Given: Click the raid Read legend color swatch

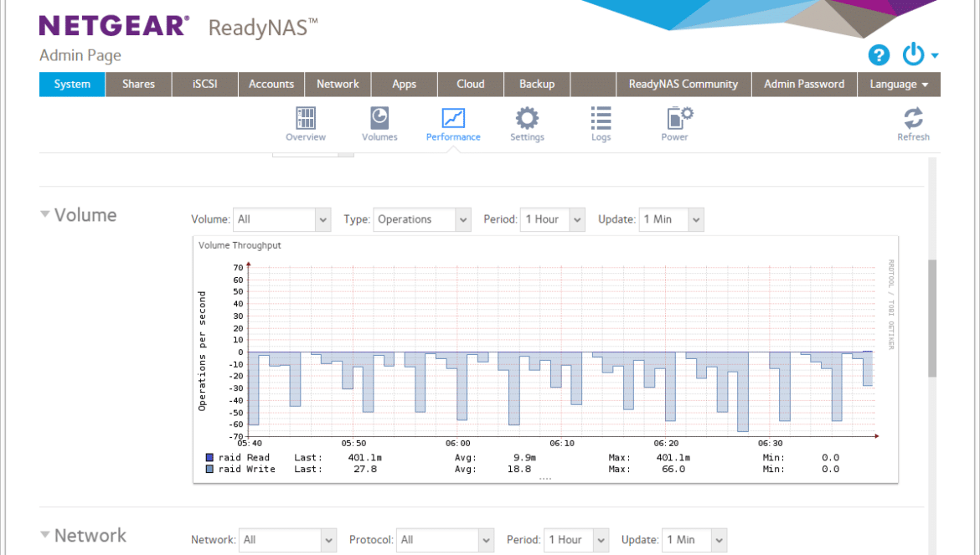Looking at the screenshot, I should (209, 458).
